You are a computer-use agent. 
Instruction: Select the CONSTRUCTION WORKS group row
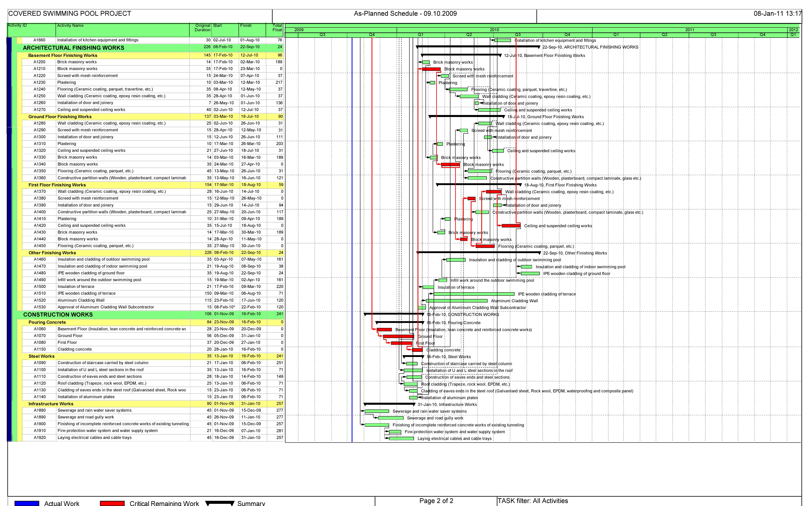coord(150,314)
